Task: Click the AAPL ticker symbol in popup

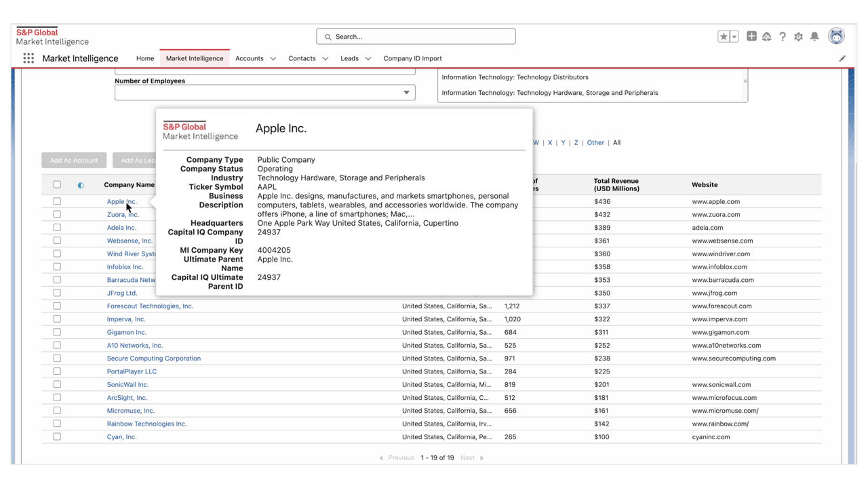Action: click(x=267, y=187)
